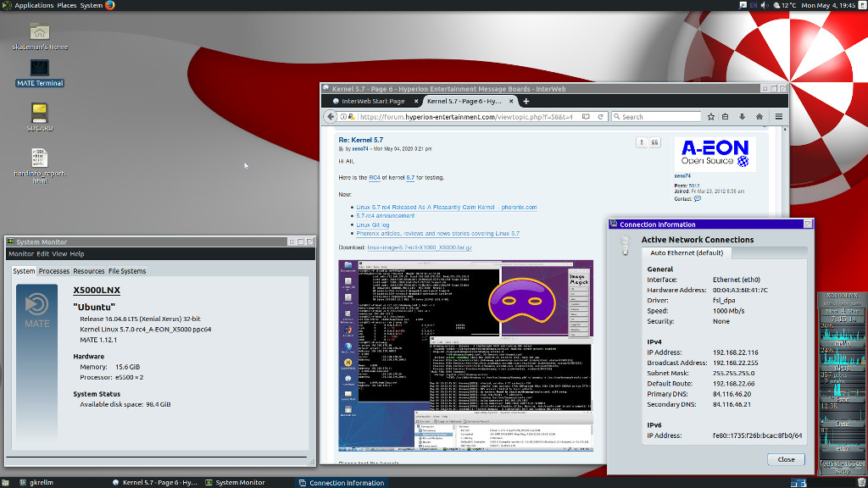Switch to Kernel 5.7 browser taskbar entry
The width and height of the screenshot is (868, 488).
coord(154,482)
